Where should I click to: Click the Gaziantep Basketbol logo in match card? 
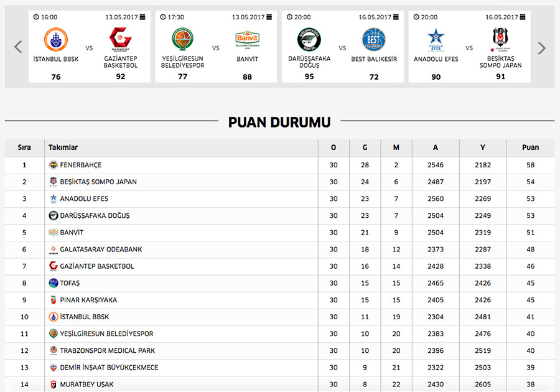coord(120,39)
